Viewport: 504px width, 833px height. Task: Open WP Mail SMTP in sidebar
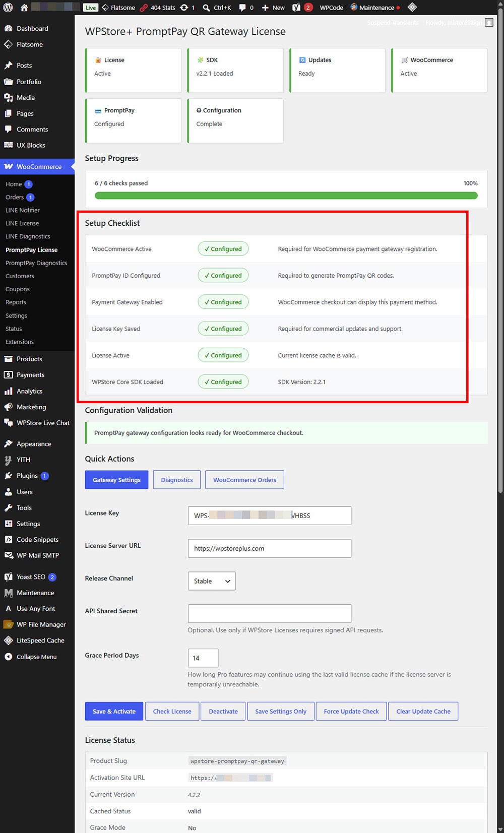37,555
